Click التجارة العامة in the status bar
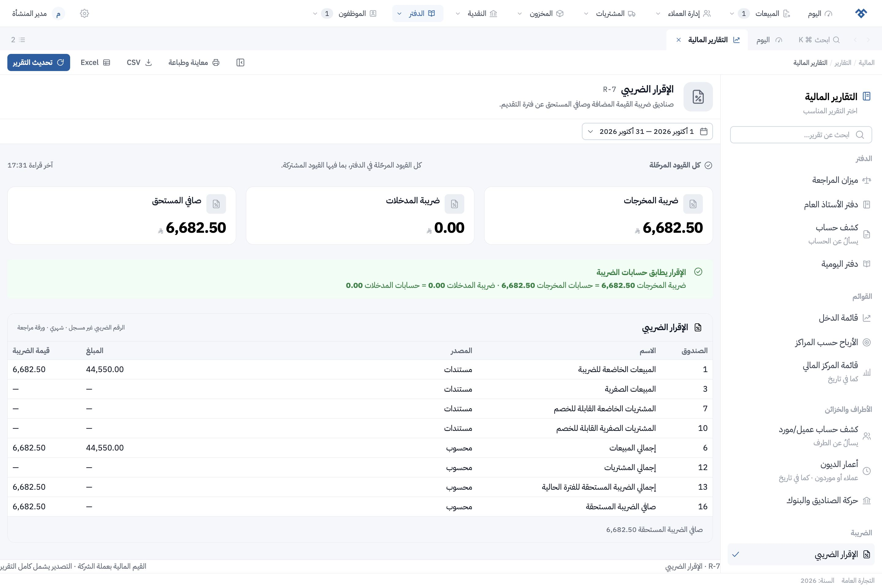Viewport: 882px width, 588px height. (858, 581)
